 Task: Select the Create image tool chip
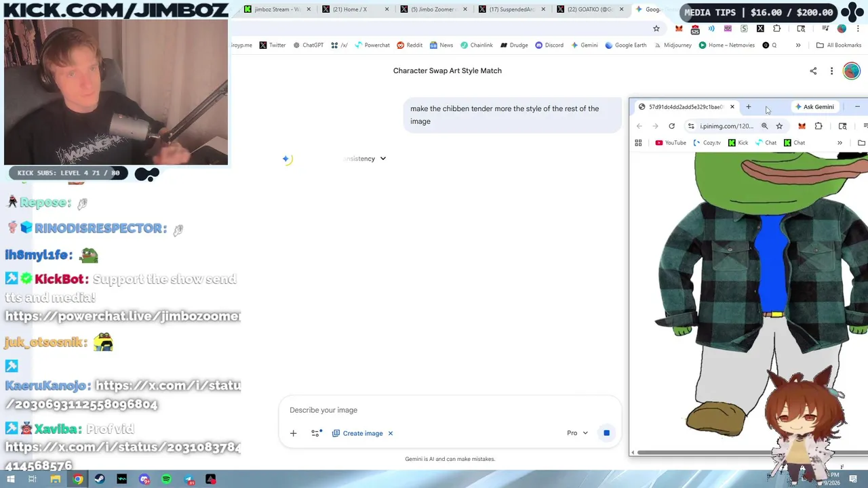point(357,433)
